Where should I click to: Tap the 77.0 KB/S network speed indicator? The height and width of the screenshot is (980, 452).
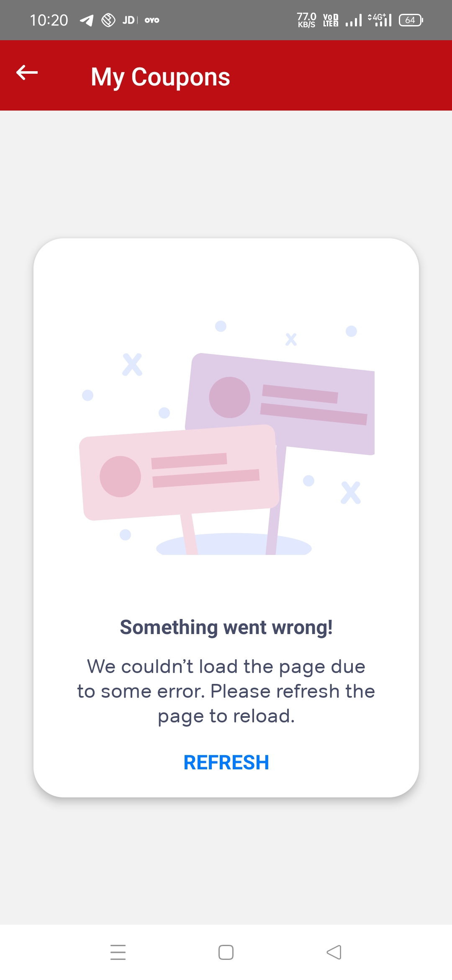[x=306, y=20]
